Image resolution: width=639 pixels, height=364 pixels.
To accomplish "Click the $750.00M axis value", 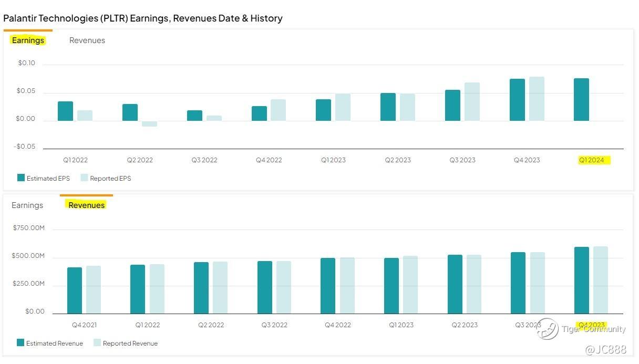I will coord(28,228).
